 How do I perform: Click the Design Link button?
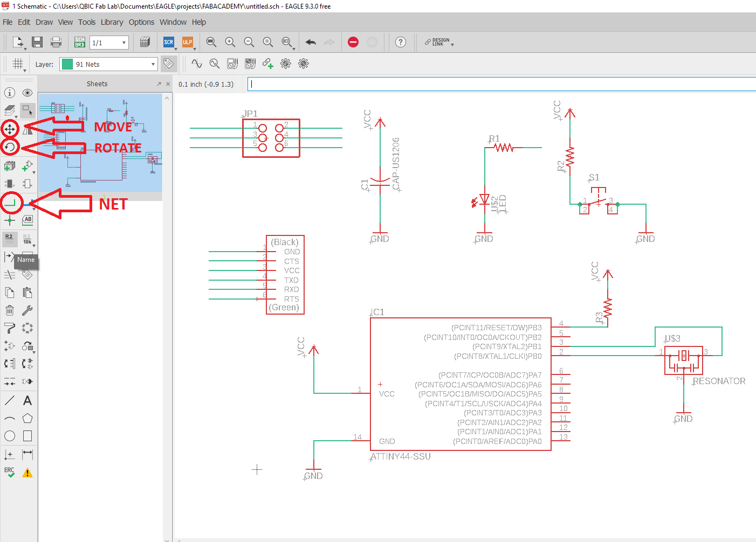point(438,42)
